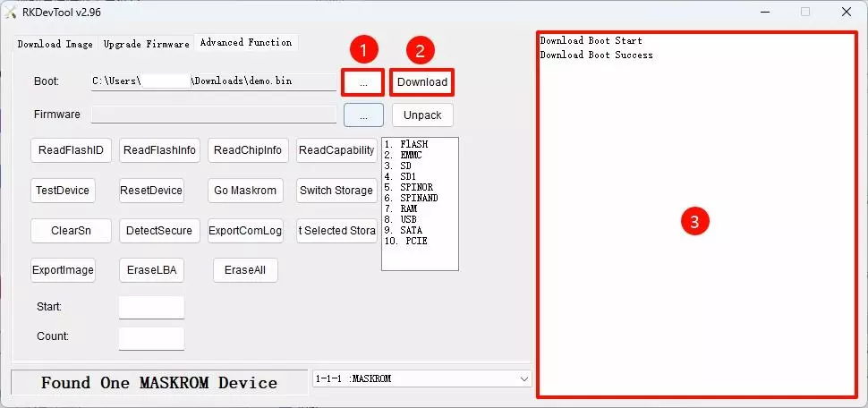Image resolution: width=868 pixels, height=408 pixels.
Task: Click the ReadChipInfo button
Action: click(247, 150)
